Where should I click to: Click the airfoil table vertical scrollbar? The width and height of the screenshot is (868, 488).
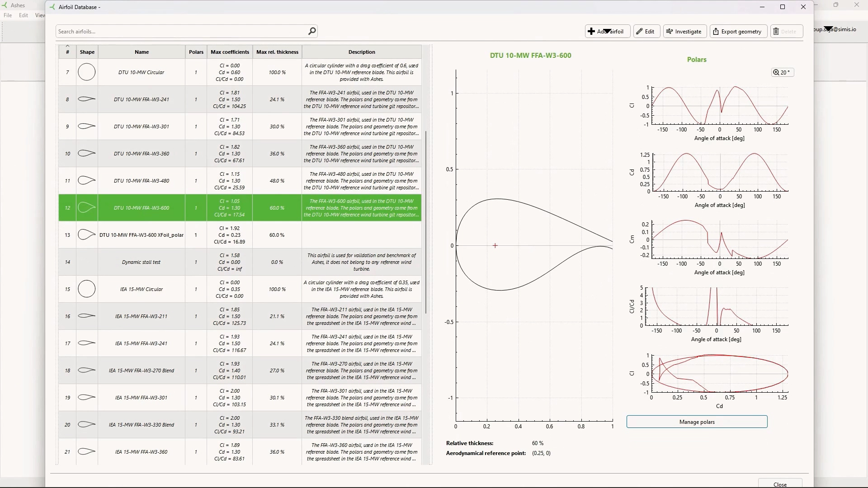pos(426,222)
